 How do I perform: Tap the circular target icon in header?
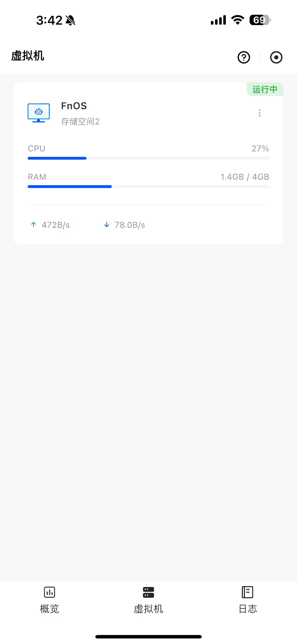276,58
